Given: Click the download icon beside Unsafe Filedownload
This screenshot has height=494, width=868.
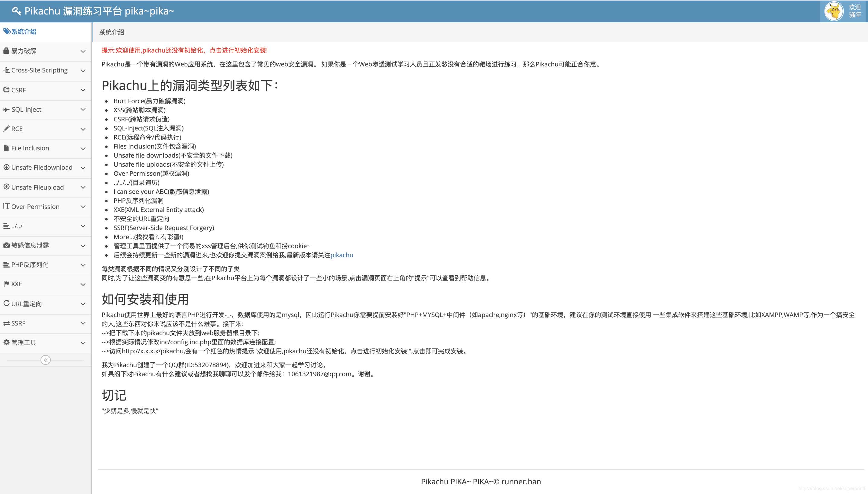Looking at the screenshot, I should [x=6, y=167].
